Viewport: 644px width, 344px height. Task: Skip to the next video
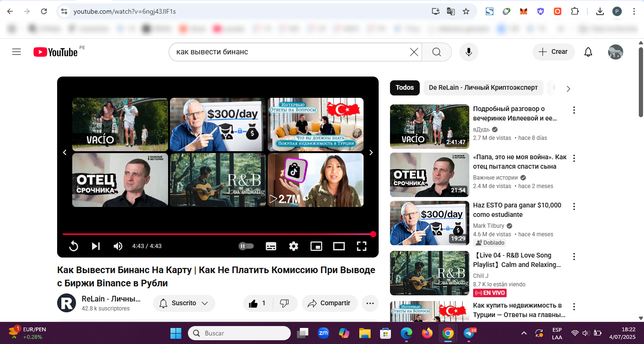96,246
